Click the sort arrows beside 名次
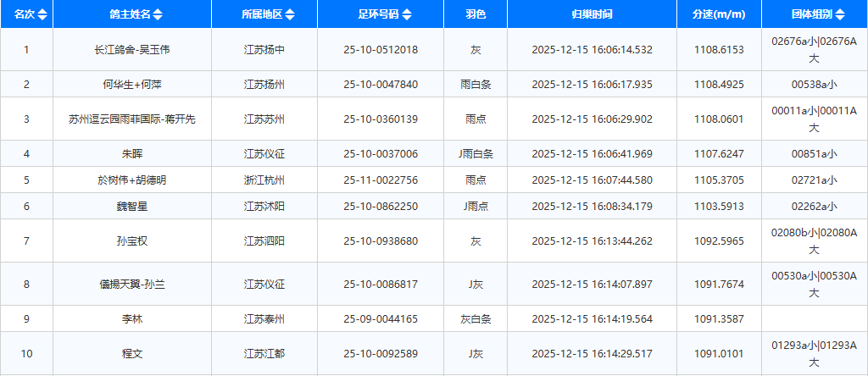The height and width of the screenshot is (376, 868). (42, 14)
